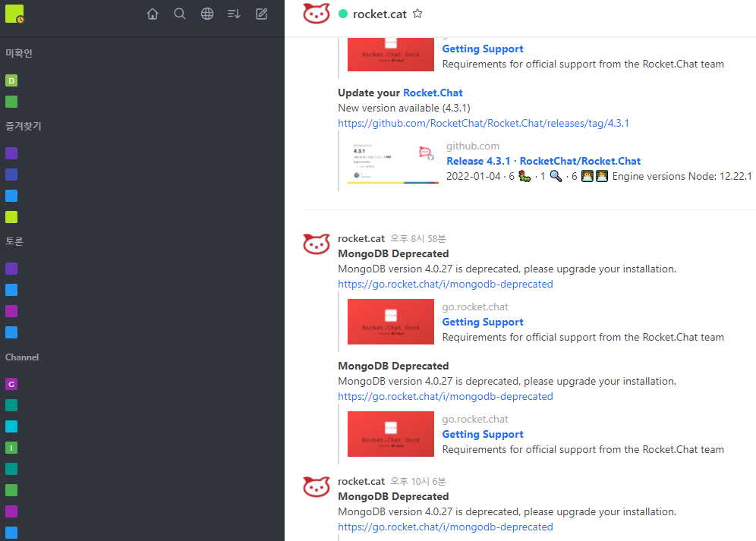The height and width of the screenshot is (541, 756).
Task: Click the create new pencil icon
Action: [x=261, y=14]
